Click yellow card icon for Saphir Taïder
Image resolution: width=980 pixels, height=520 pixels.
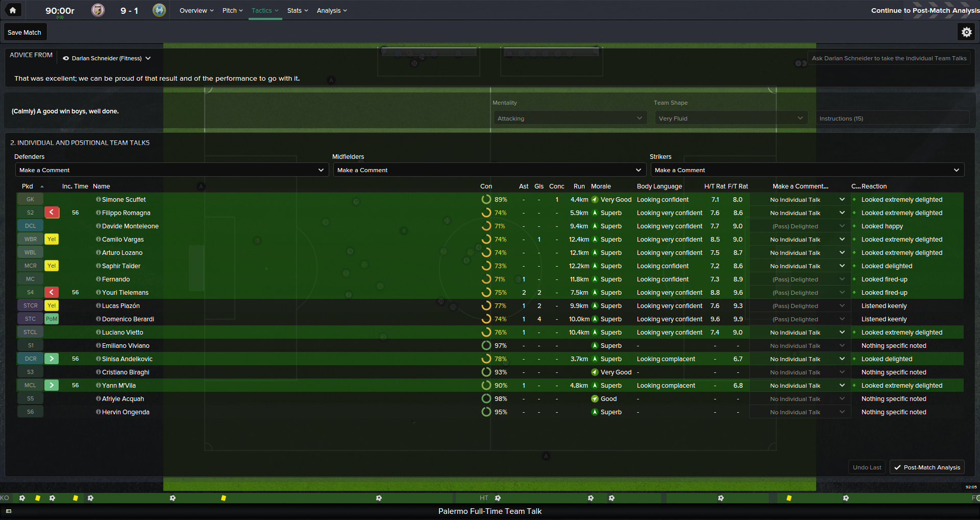click(52, 266)
